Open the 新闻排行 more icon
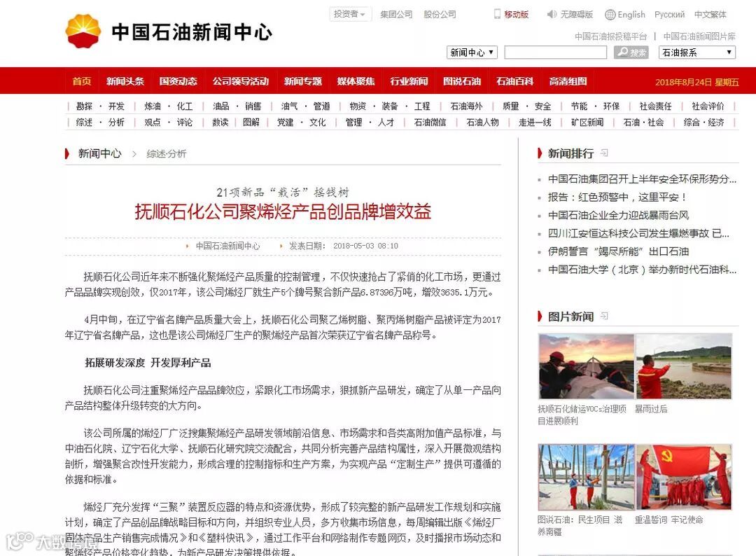756x556 pixels. (x=603, y=153)
